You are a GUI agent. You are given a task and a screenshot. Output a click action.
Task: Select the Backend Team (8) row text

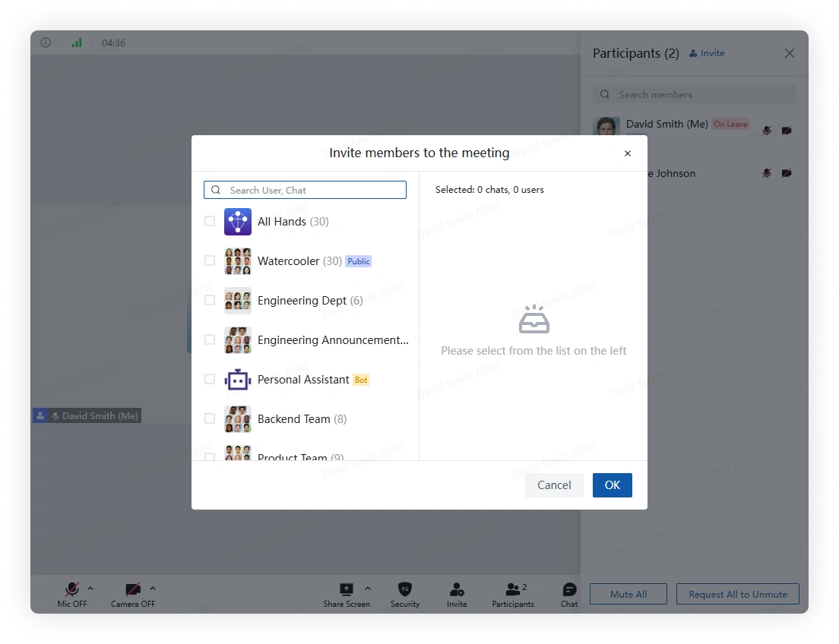302,419
